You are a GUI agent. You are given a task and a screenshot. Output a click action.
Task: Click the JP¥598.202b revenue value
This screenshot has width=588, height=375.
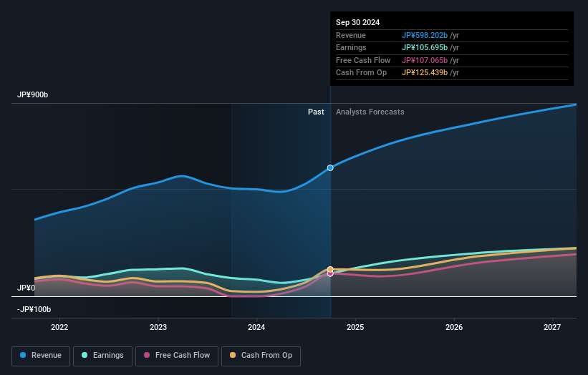(425, 35)
